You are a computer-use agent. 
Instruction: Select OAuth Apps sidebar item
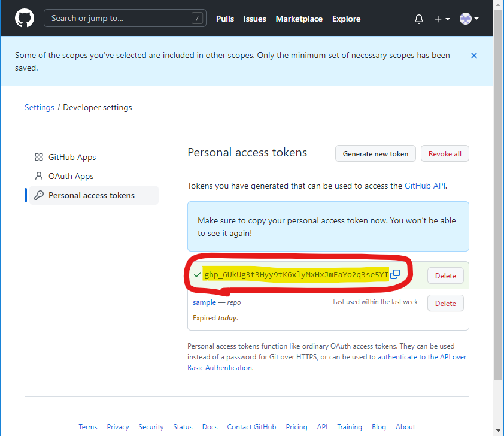[x=71, y=176]
